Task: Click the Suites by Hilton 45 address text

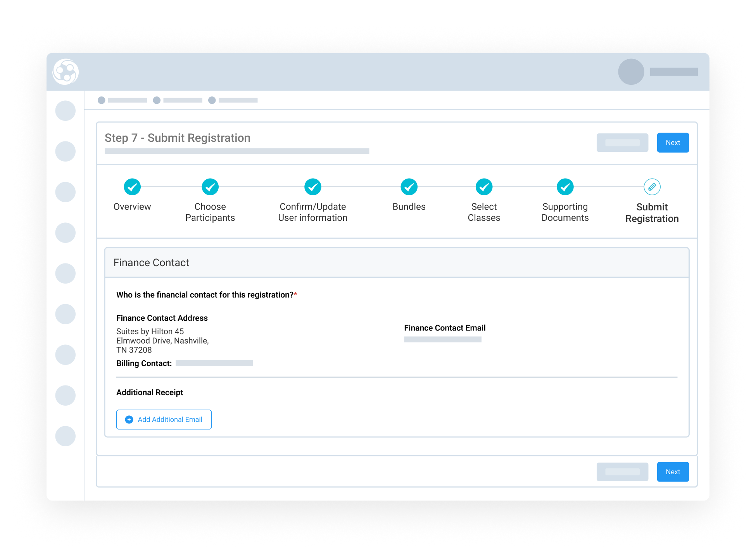Action: 162,341
